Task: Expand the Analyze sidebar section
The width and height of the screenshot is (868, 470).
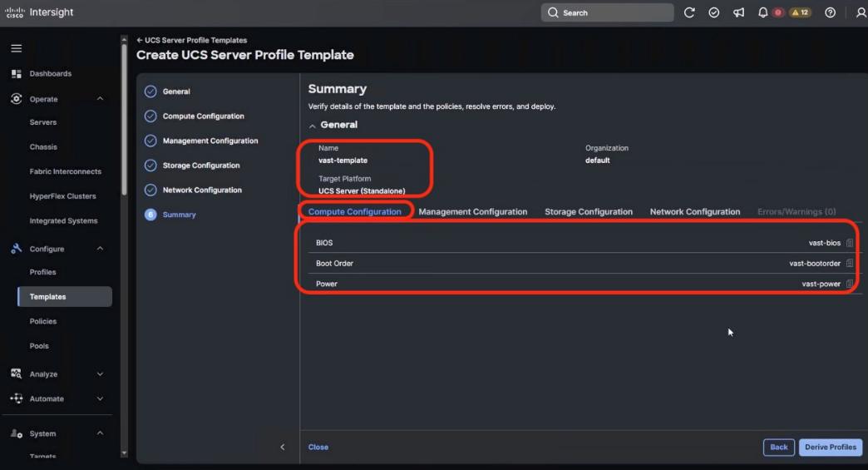Action: (x=101, y=374)
